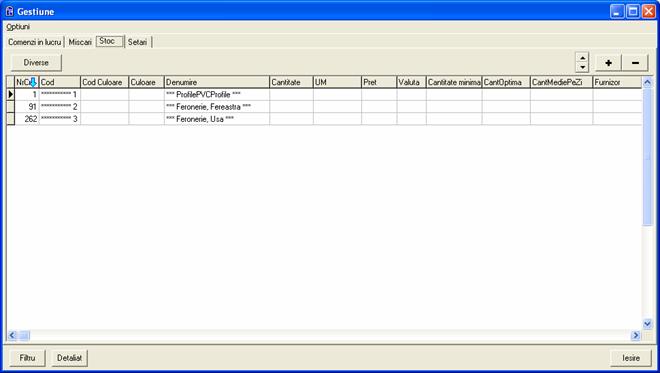
Task: Select the Stoc tab
Action: coord(109,41)
